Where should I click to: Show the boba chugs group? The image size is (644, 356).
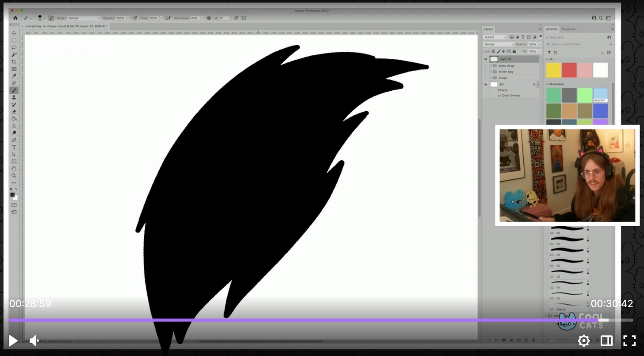point(486,66)
